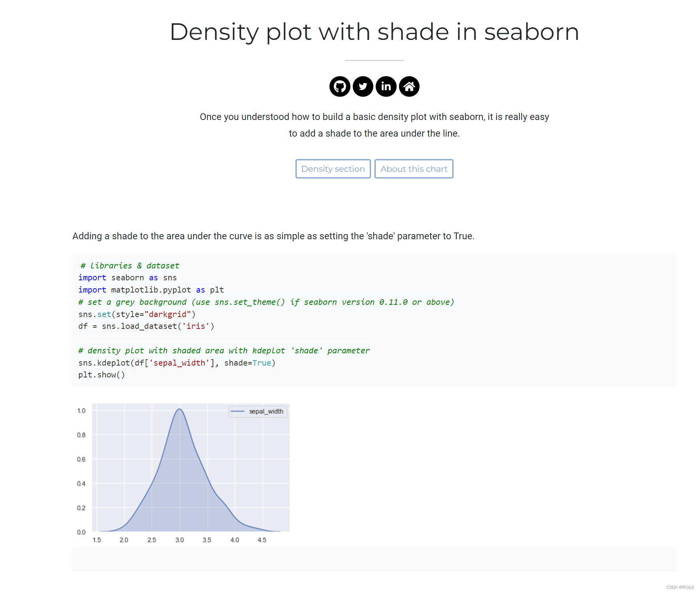Viewport: 700px width, 593px height.
Task: Select the plt.show() line
Action: pyautogui.click(x=102, y=375)
